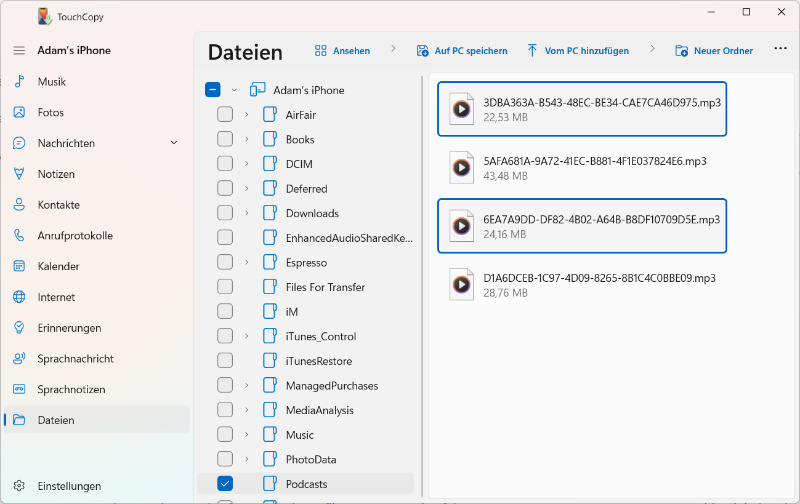Tick the checkbox next to Books
The width and height of the screenshot is (800, 504).
click(x=225, y=140)
